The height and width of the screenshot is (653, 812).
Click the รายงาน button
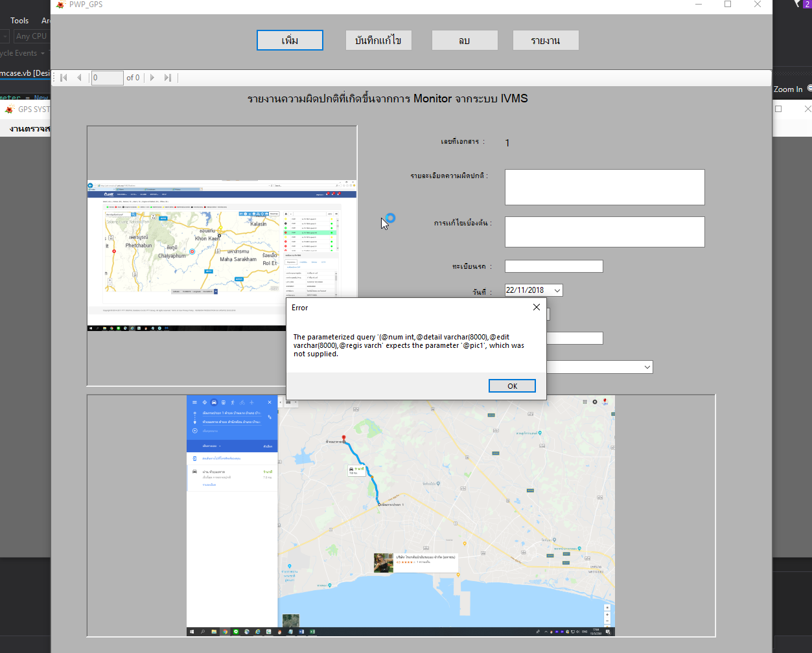[x=545, y=40]
